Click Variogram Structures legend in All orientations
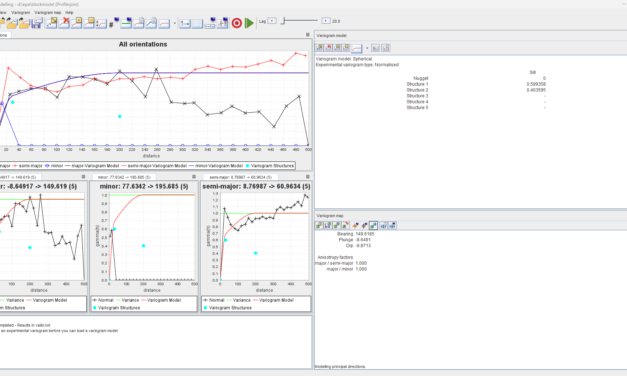The width and height of the screenshot is (627, 376). tap(270, 166)
